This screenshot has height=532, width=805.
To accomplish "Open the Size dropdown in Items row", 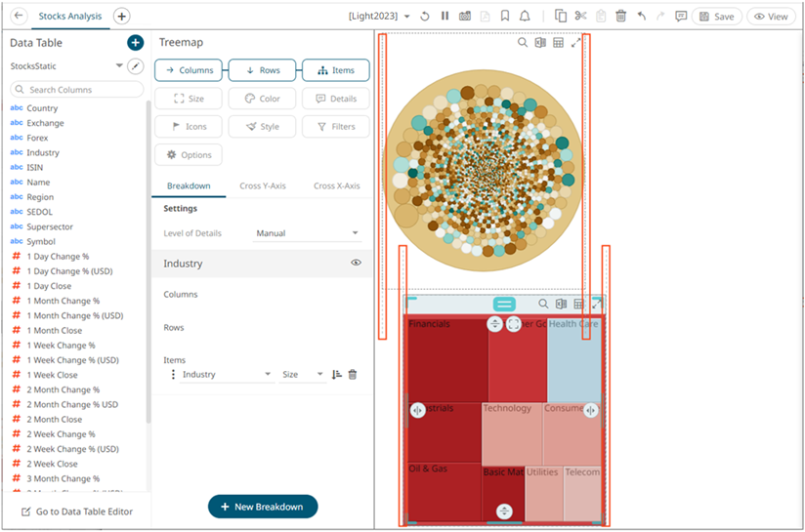I will point(302,375).
